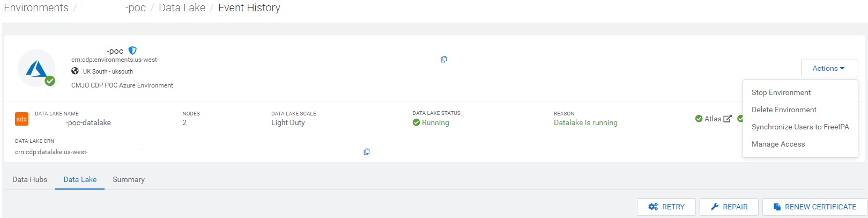Open the Actions dropdown menu
868x218 pixels.
tap(829, 68)
